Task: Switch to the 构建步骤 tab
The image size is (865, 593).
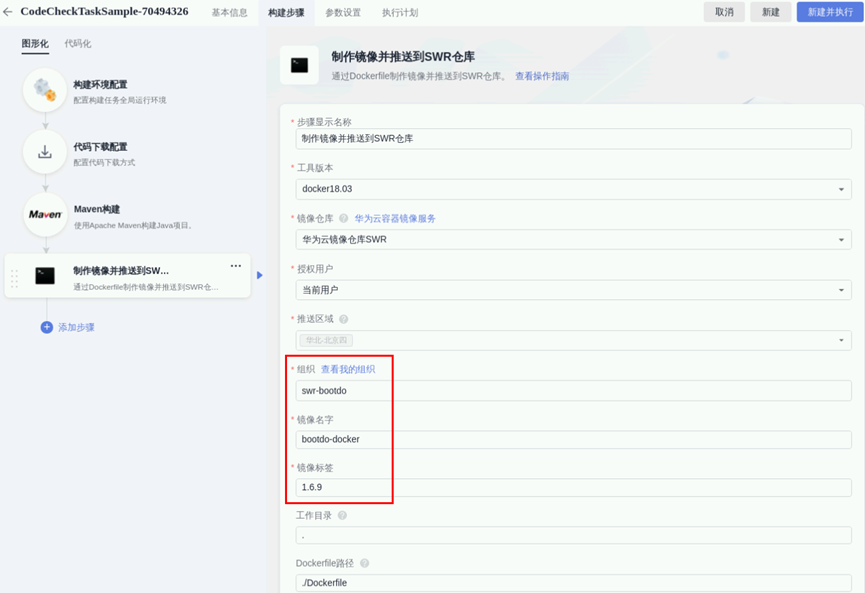Action: (286, 13)
